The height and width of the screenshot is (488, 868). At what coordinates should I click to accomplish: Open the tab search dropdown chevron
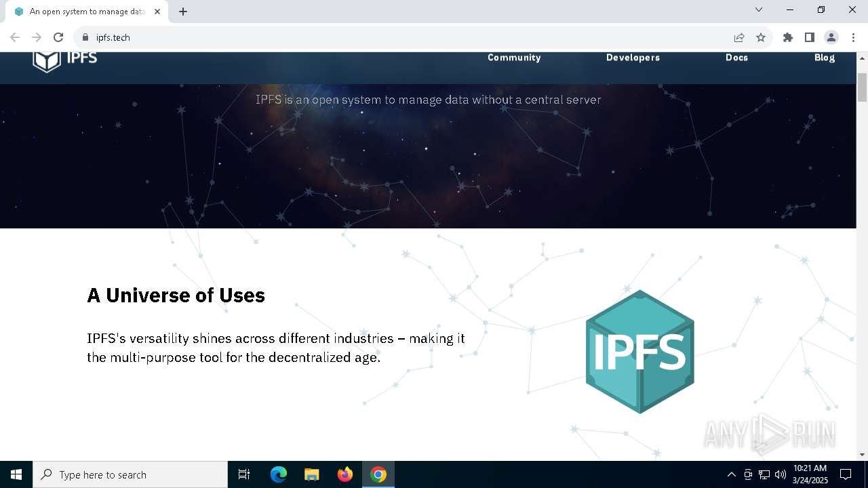point(759,9)
